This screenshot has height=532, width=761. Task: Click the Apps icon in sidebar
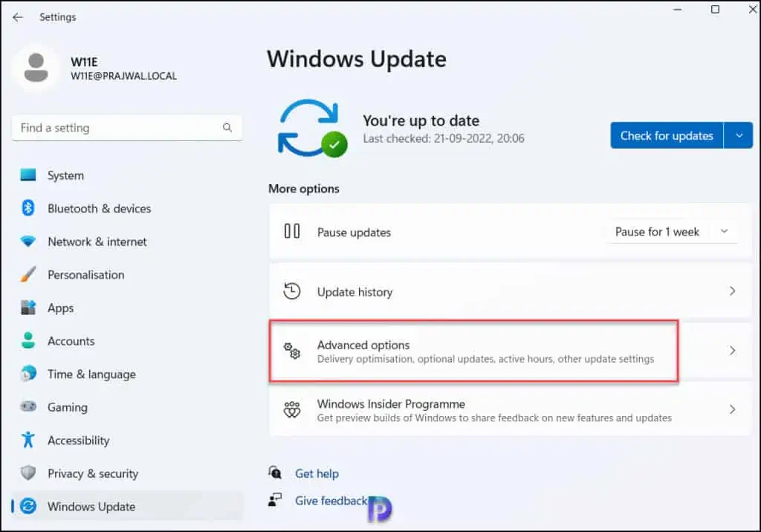point(28,308)
